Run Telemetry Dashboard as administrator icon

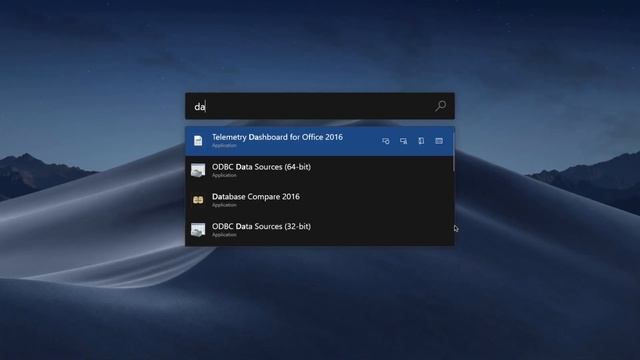point(386,141)
